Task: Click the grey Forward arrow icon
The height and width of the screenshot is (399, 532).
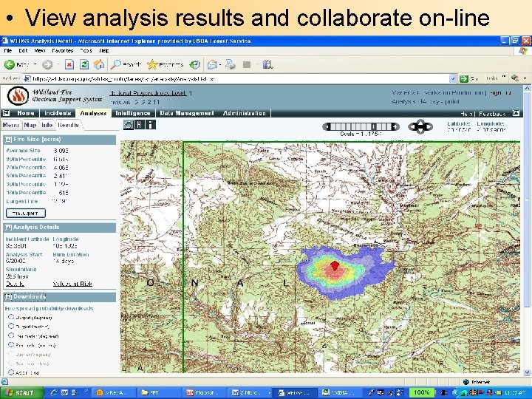Action: click(47, 64)
